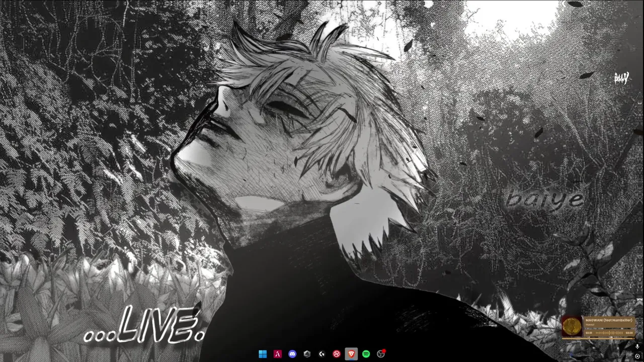Open the Windows Start menu
Viewport: 644px width, 362px height.
coord(263,354)
